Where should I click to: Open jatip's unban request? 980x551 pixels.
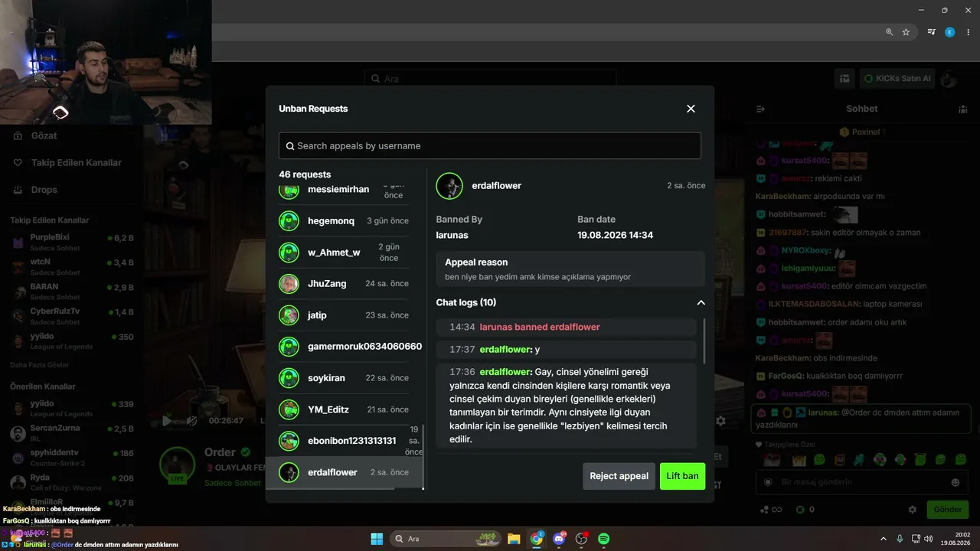343,315
